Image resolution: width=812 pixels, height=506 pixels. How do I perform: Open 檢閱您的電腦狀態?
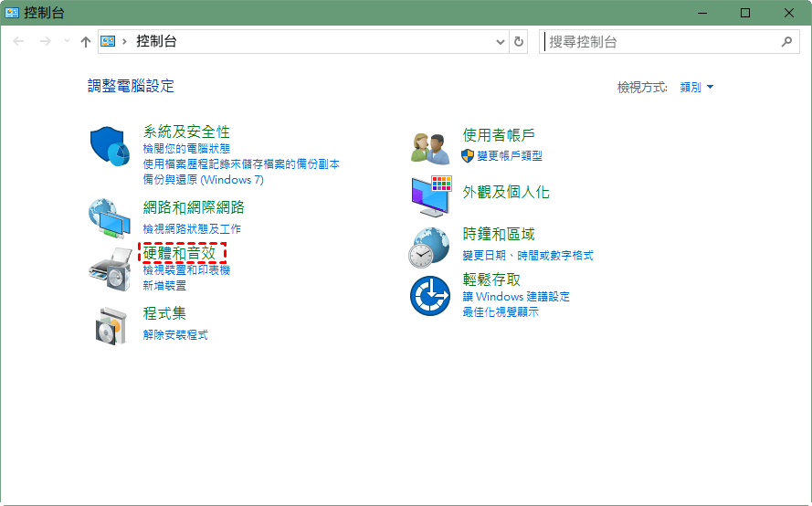tap(186, 149)
